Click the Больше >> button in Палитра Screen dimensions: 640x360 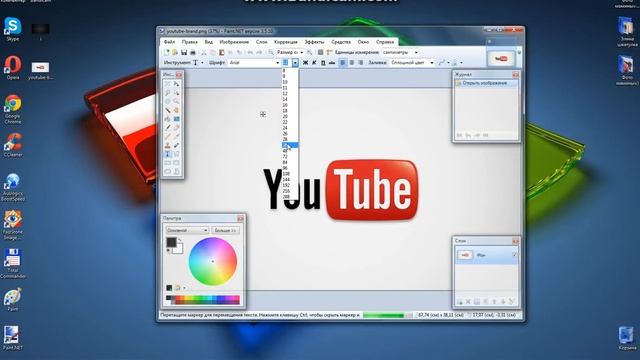coord(225,230)
